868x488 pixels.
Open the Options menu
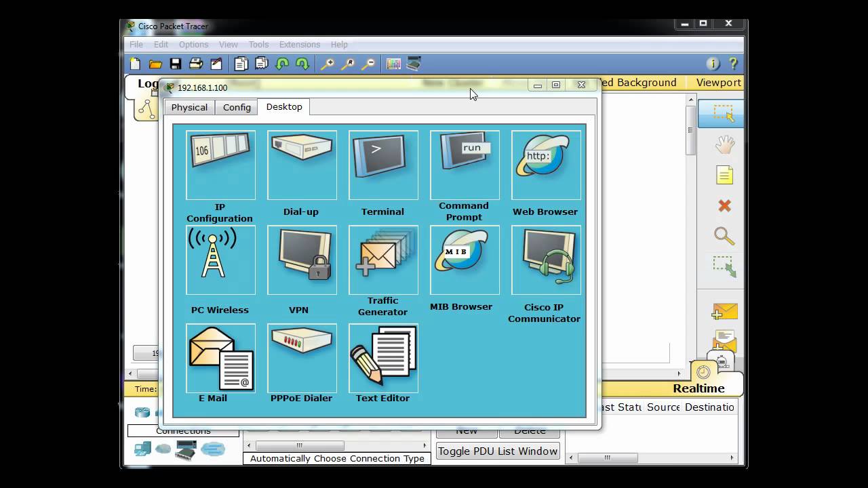(x=194, y=45)
